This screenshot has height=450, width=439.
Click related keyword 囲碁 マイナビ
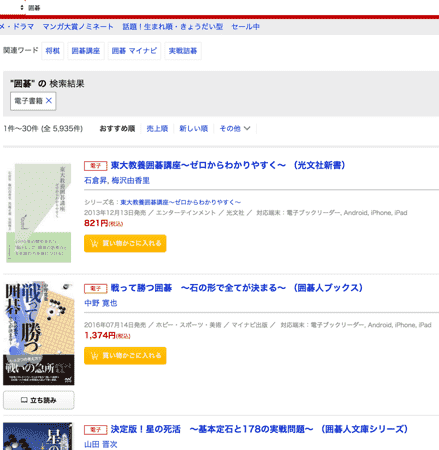[x=134, y=51]
